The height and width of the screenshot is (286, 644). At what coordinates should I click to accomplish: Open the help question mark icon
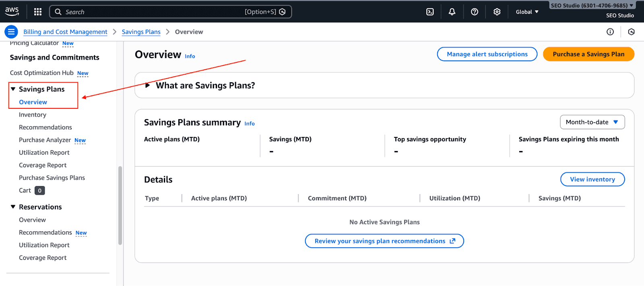(x=475, y=12)
